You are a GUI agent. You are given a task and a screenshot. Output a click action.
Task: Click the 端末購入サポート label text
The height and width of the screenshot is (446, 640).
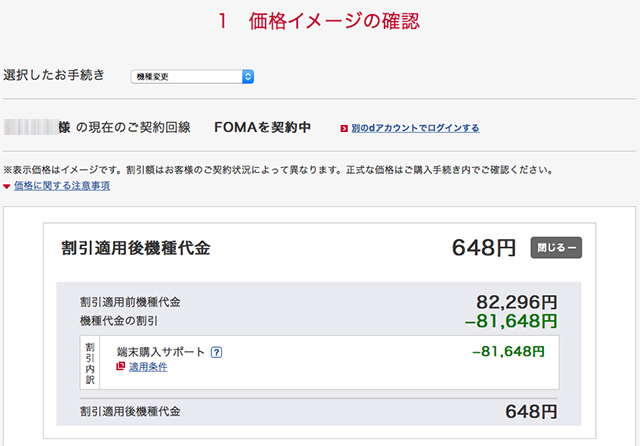coord(160,352)
